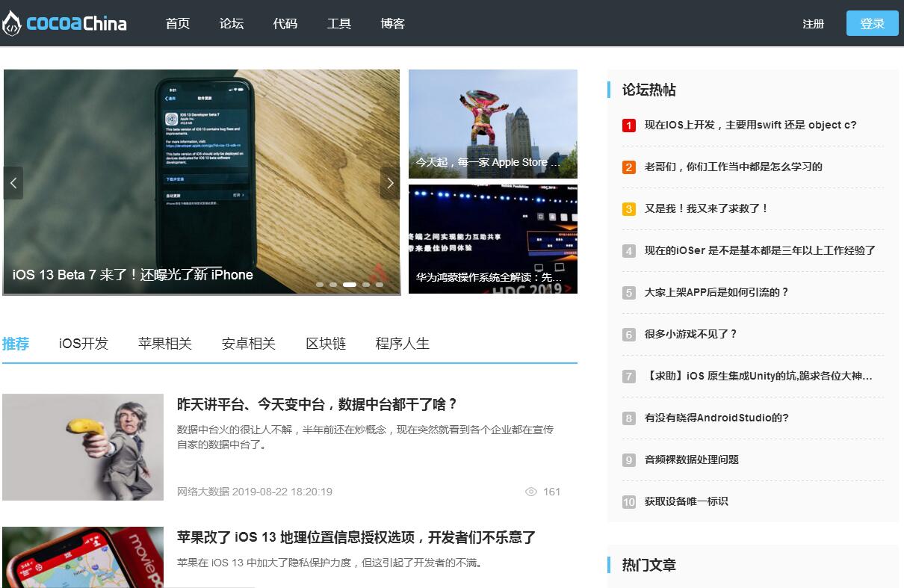Screen dimensions: 904x588
Task: Go to previous carousel slide arrow
Action: pyautogui.click(x=13, y=183)
